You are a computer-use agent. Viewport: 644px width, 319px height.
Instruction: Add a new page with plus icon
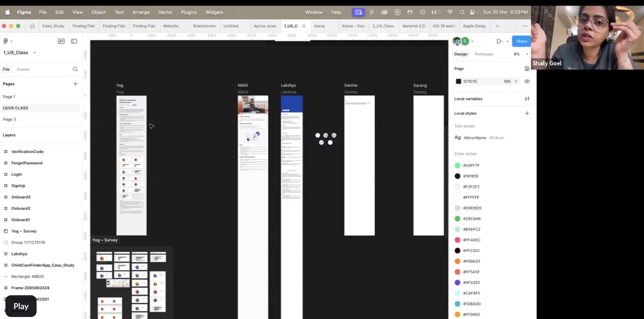[x=75, y=84]
